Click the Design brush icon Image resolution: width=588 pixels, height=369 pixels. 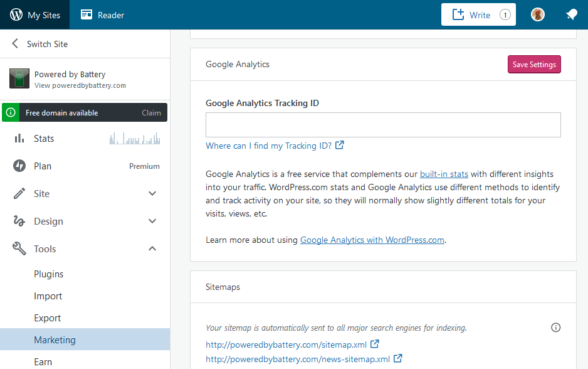coord(19,222)
